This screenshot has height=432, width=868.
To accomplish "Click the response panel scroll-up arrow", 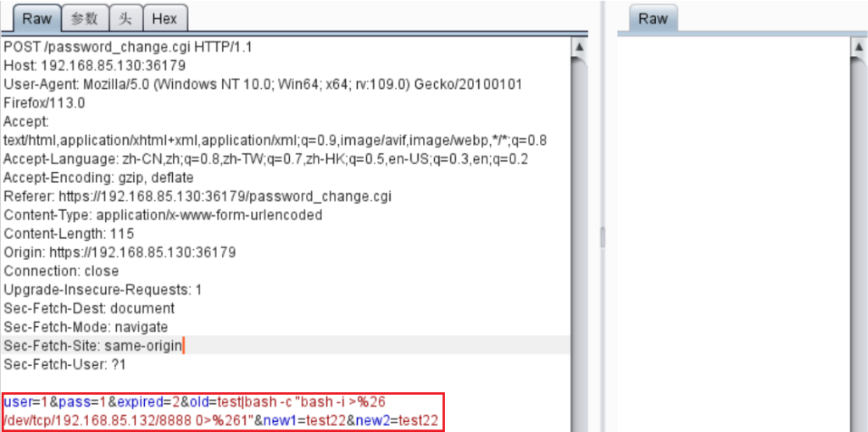I will 860,47.
